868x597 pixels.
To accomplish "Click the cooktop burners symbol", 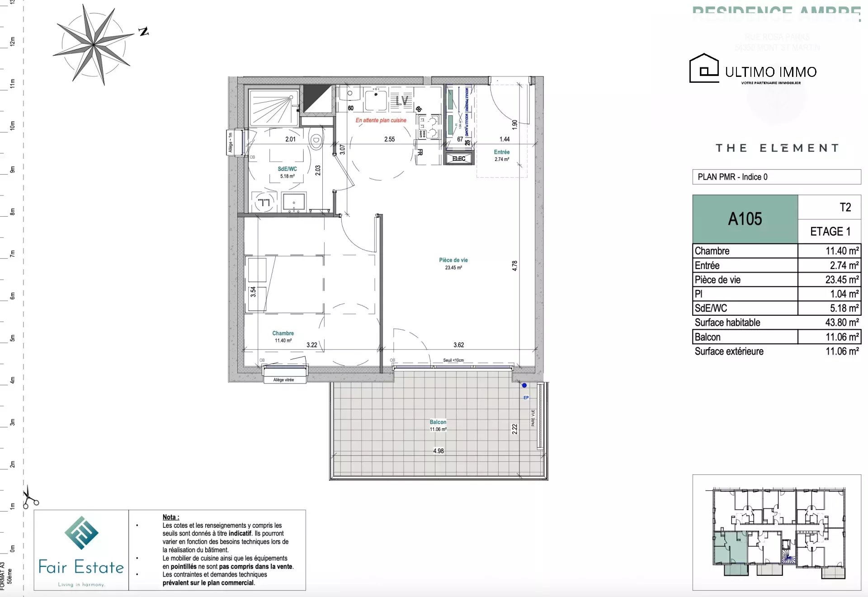I will pos(428,127).
